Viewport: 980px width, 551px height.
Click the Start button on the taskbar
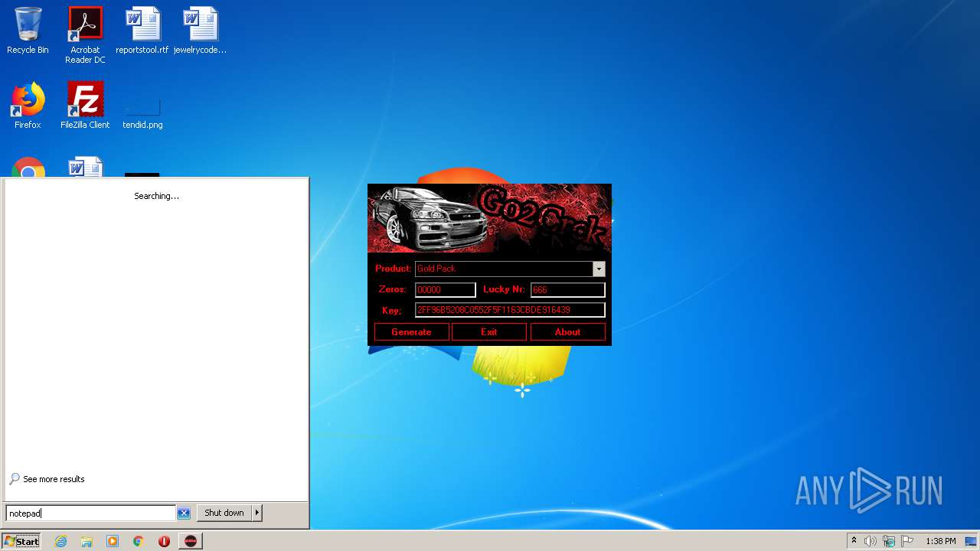tap(21, 541)
